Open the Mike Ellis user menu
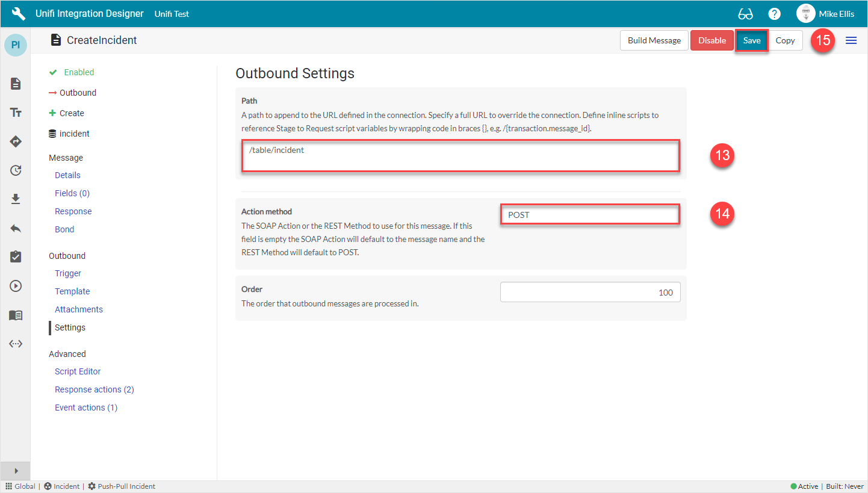Viewport: 868px width, 493px height. [825, 14]
